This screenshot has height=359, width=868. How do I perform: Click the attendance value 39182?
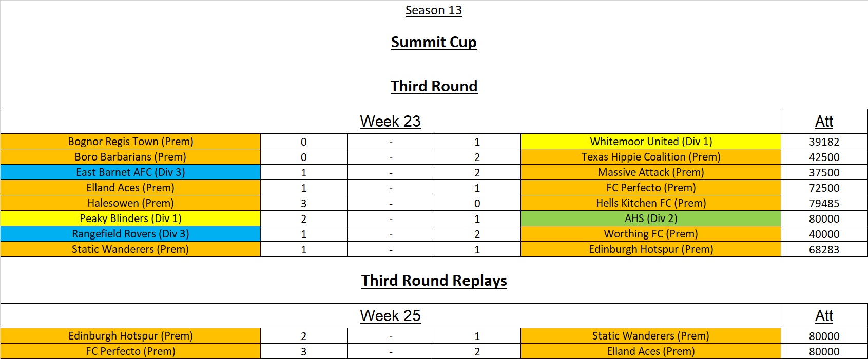pos(824,142)
